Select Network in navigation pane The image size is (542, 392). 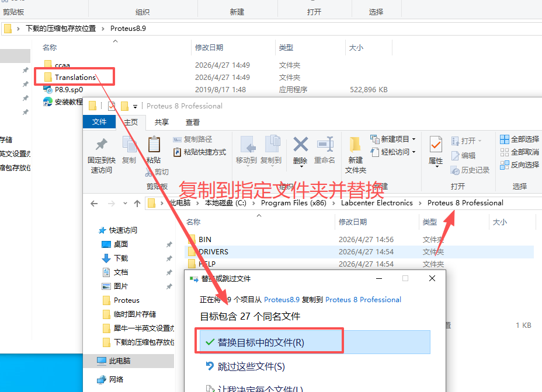(110, 380)
